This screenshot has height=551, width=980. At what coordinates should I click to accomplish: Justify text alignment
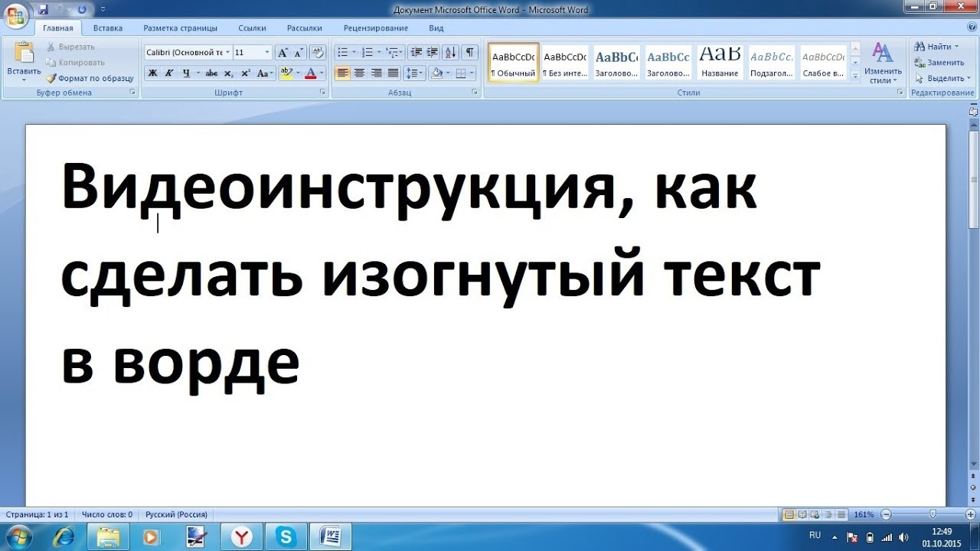point(393,73)
